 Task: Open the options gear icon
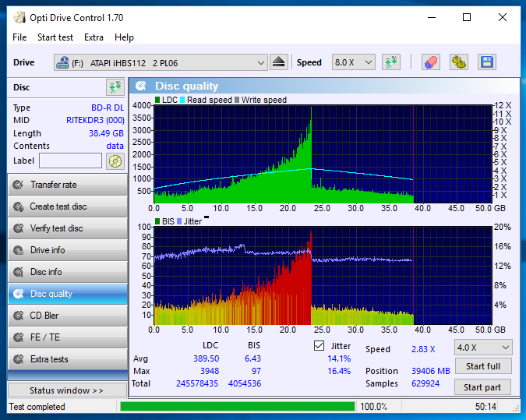pos(459,62)
